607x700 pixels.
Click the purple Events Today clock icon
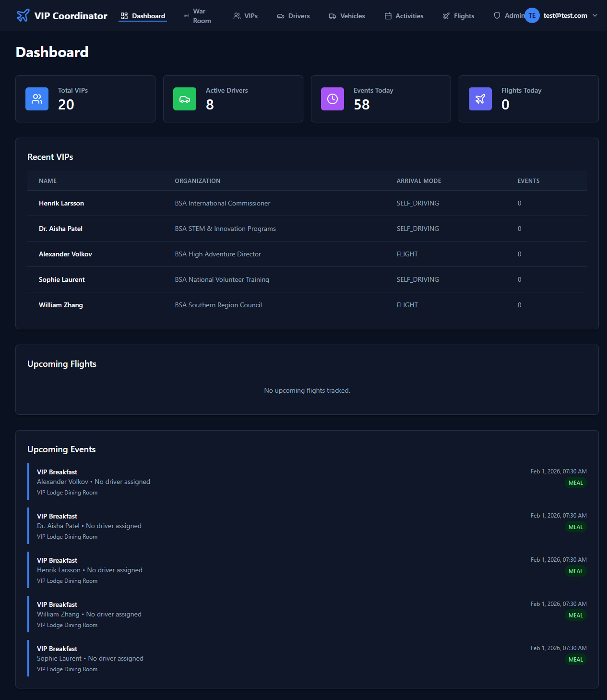coord(333,99)
